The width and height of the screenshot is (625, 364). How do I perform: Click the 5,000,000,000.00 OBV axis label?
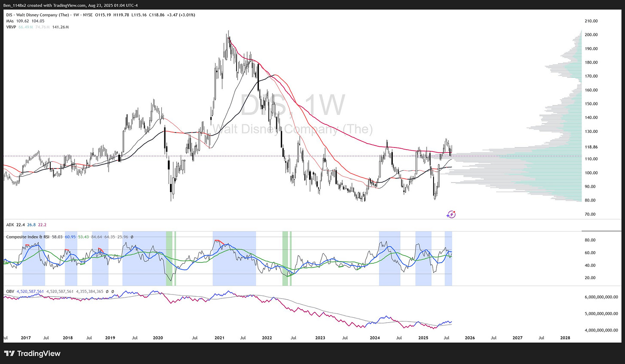tap(602, 313)
